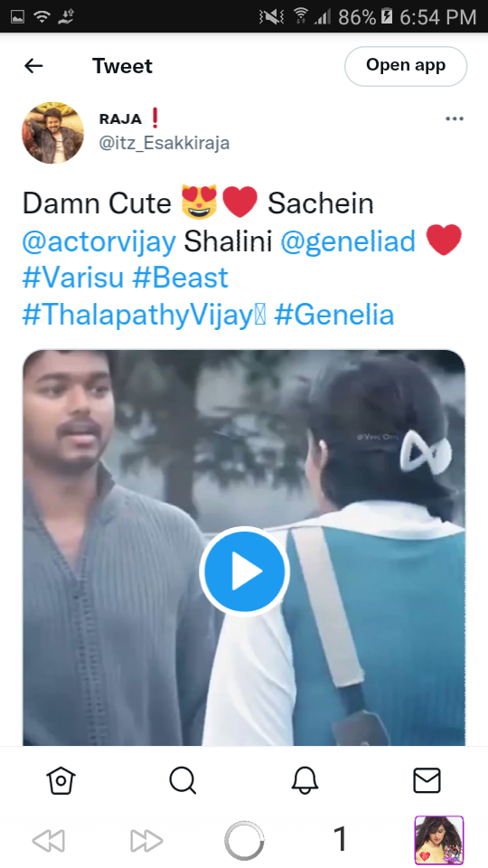Open the #Varisu hashtag
The image size is (488, 868).
coord(73,278)
